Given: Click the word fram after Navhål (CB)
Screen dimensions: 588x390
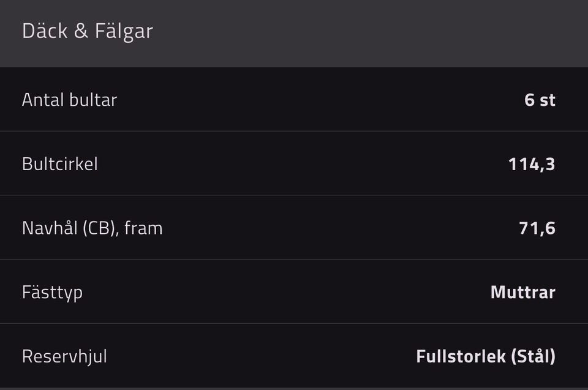Looking at the screenshot, I should coord(143,228).
